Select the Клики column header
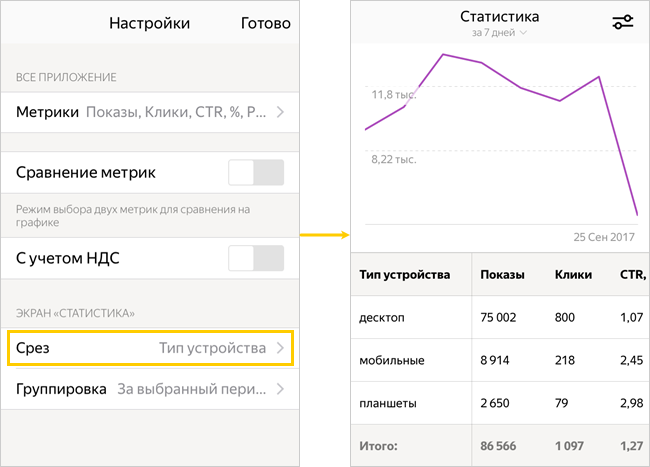650x467 pixels. point(573,275)
